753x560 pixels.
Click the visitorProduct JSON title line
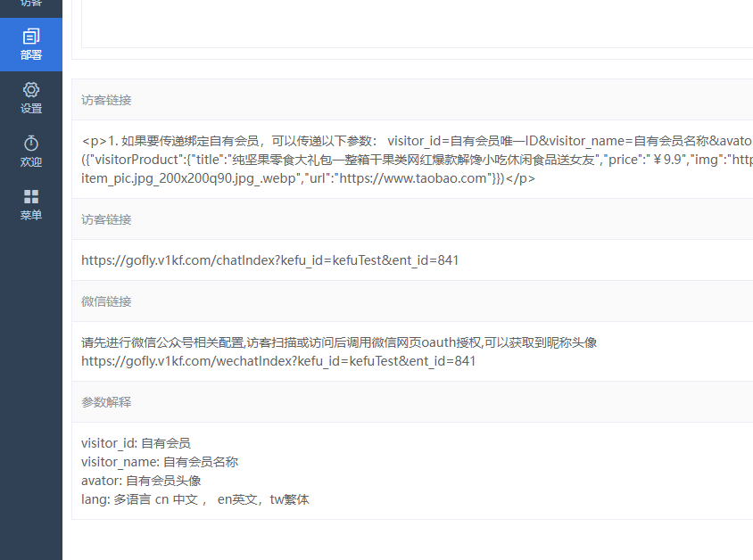(417, 160)
